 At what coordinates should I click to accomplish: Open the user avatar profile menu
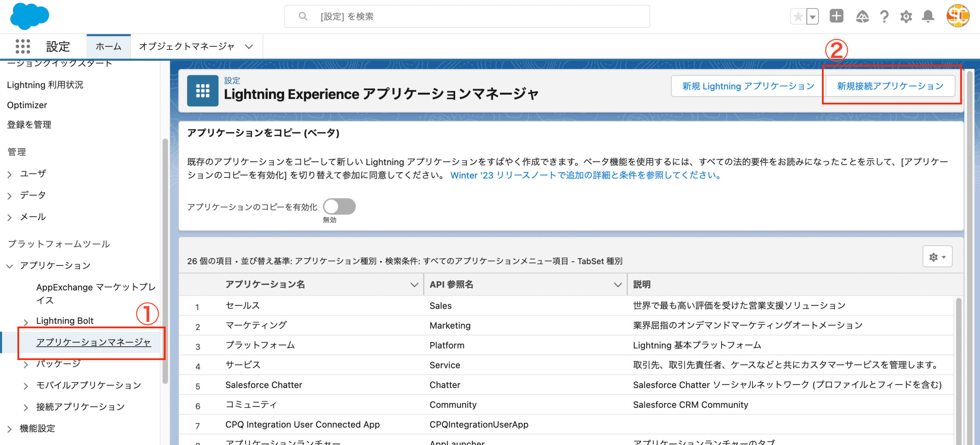pos(957,16)
